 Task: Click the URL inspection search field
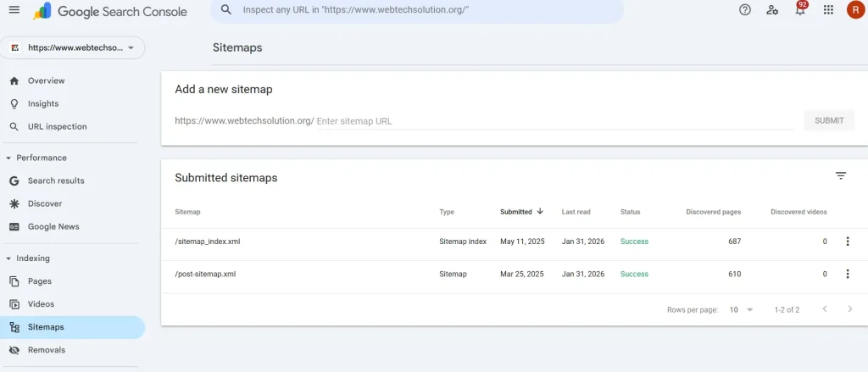point(416,10)
